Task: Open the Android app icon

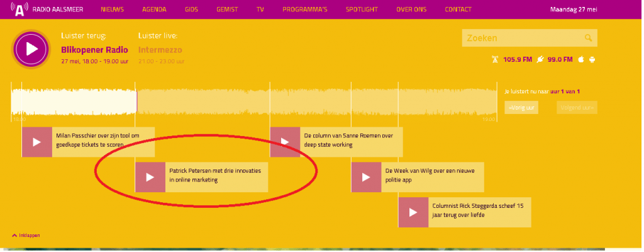Action: [x=592, y=59]
